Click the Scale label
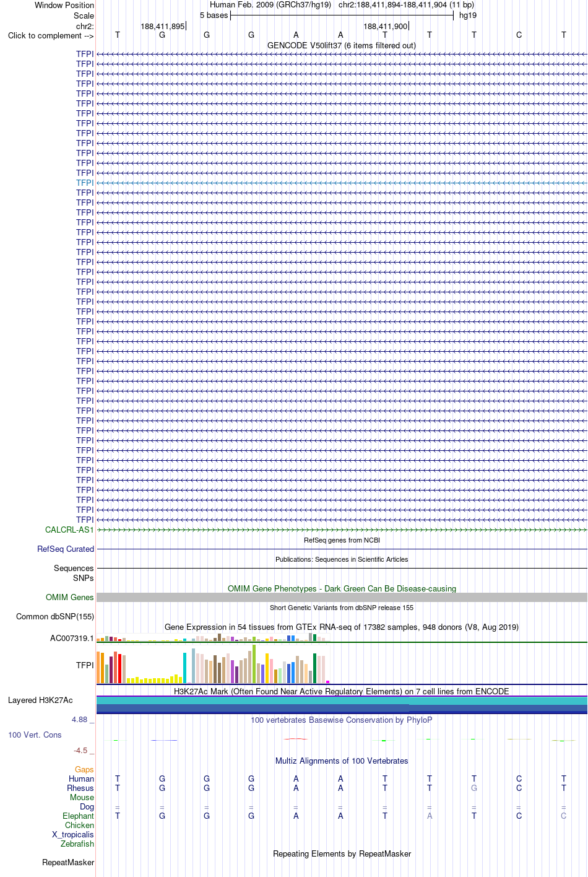 pos(84,15)
